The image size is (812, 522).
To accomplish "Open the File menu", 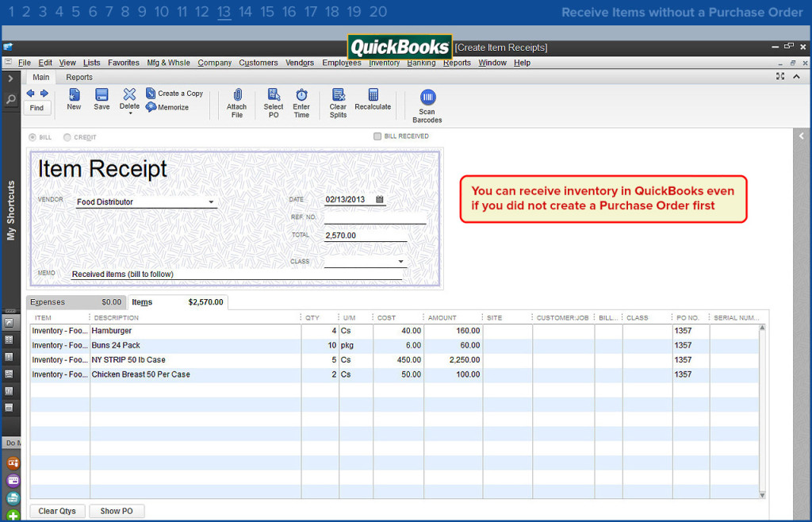I will click(x=25, y=63).
